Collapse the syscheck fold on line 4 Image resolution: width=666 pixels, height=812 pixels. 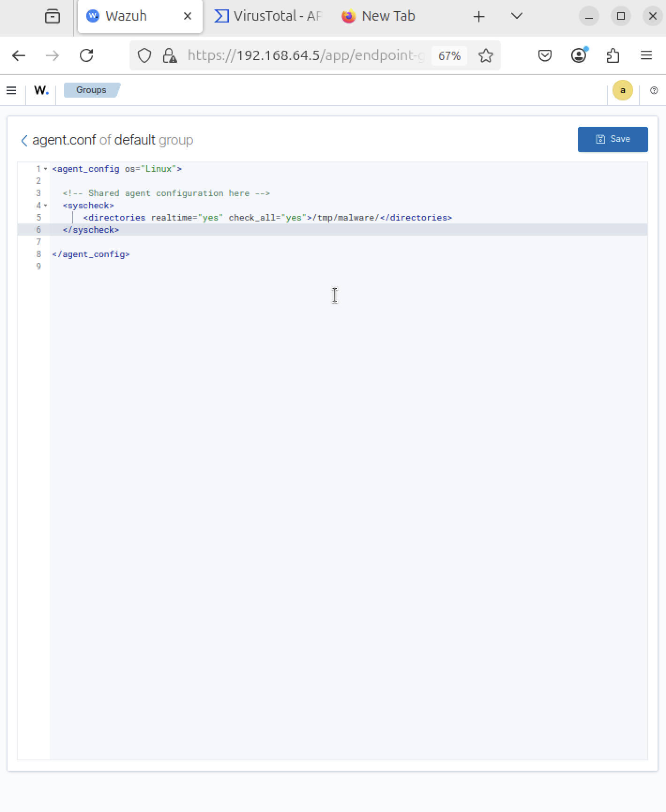[45, 206]
